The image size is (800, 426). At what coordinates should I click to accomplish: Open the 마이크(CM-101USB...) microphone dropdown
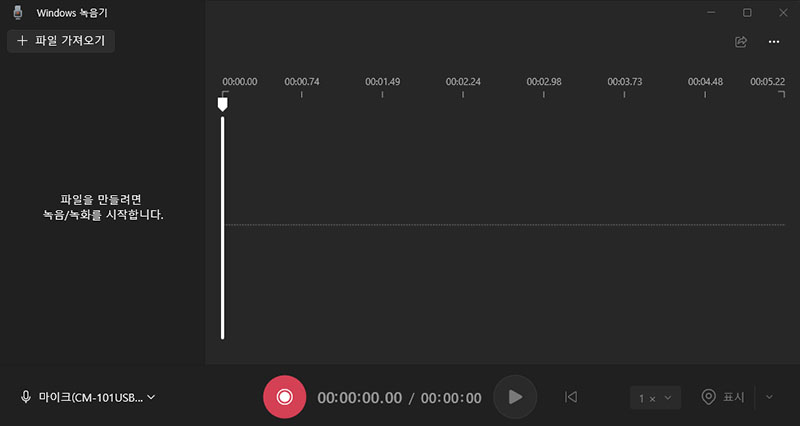point(87,397)
